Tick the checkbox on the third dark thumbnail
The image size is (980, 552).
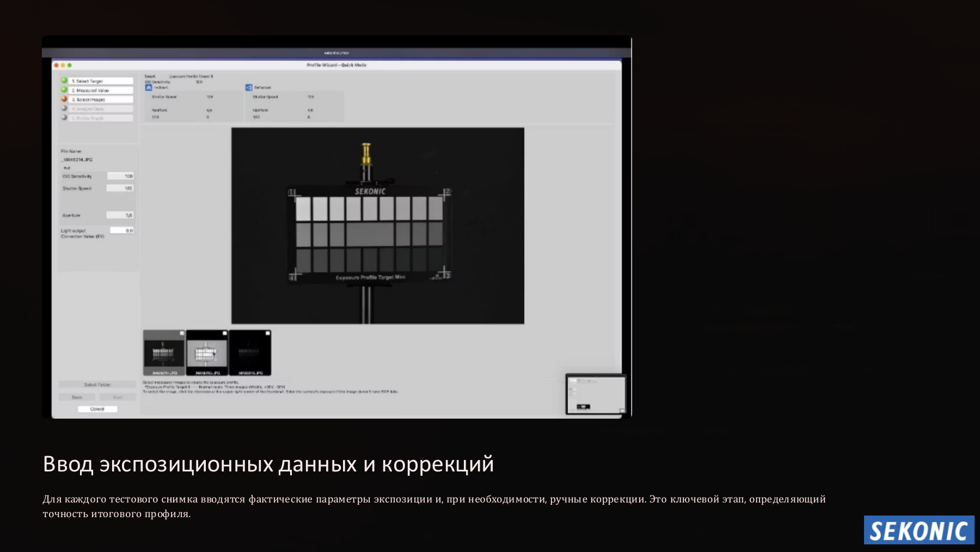point(268,333)
